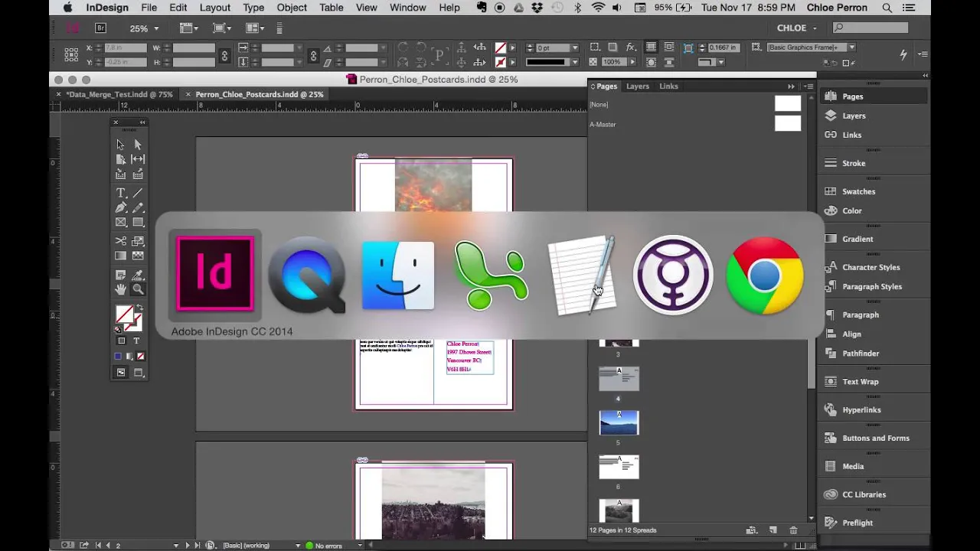Screen dimensions: 980x551
Task: Open the Layout menu
Action: (x=214, y=8)
